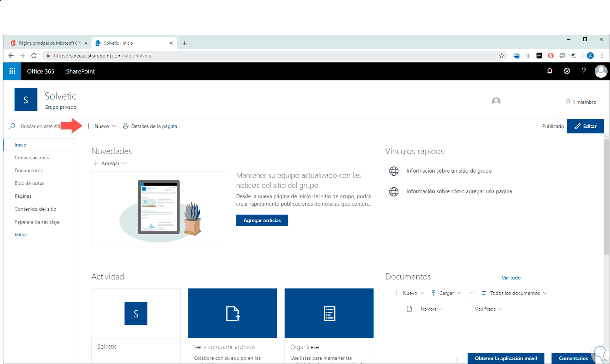Open link Información sobre cómo agregar una página
610x364 pixels.
pyautogui.click(x=459, y=191)
